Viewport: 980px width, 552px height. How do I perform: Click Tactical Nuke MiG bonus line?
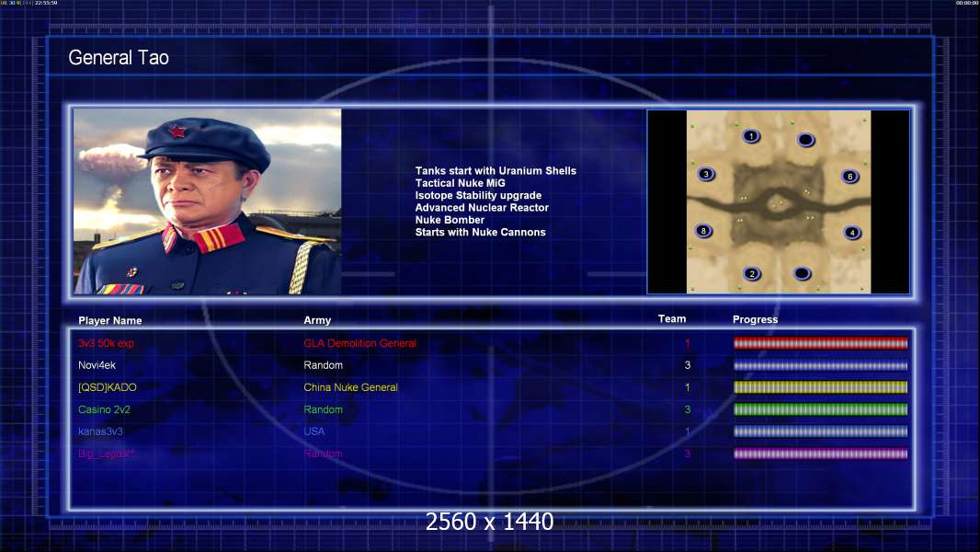pos(460,183)
